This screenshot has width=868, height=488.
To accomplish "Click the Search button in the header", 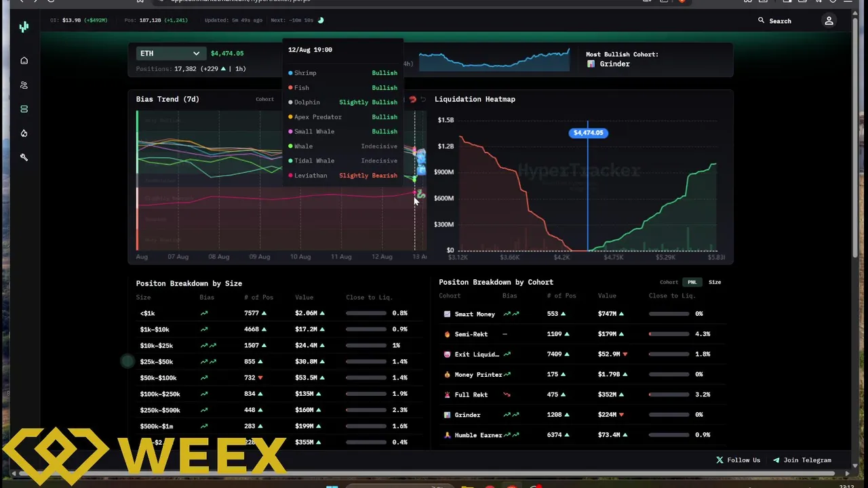I will coord(774,21).
